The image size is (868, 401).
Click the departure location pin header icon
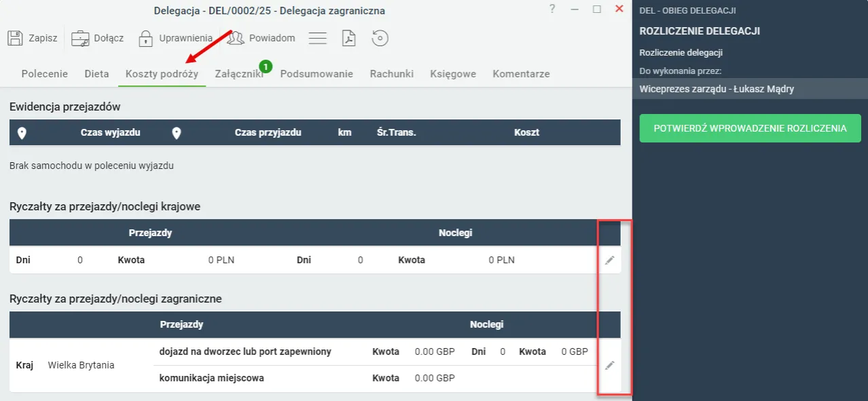pyautogui.click(x=22, y=132)
